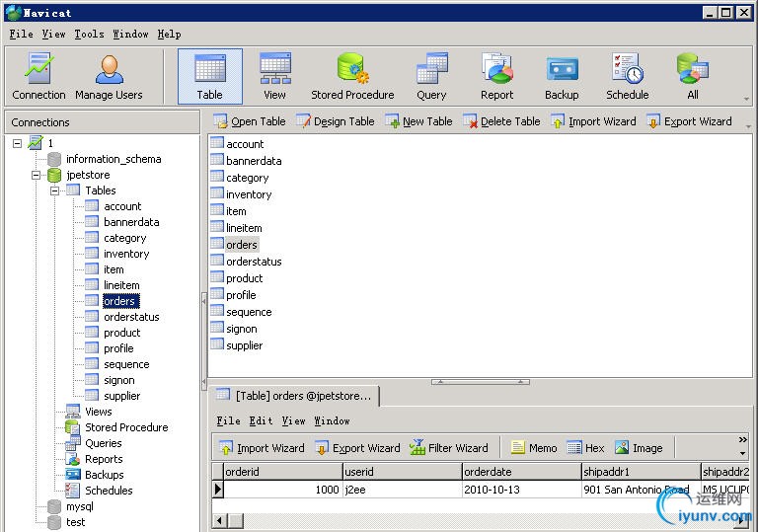
Task: Select Stored Procedure node in tree
Action: click(126, 427)
